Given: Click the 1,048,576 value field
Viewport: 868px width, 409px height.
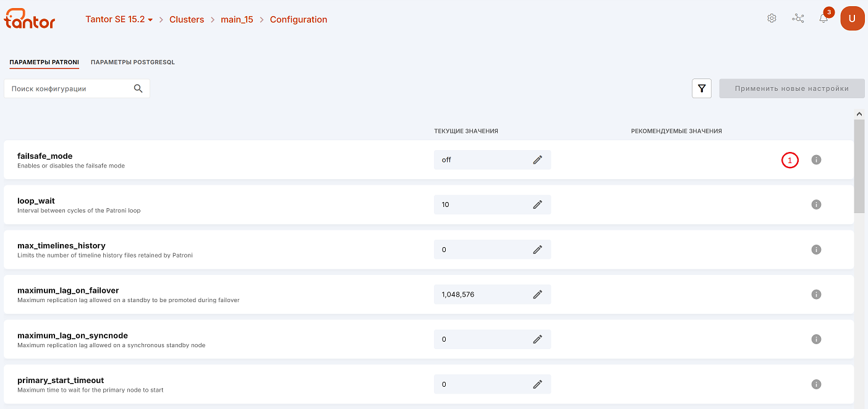Looking at the screenshot, I should (492, 295).
